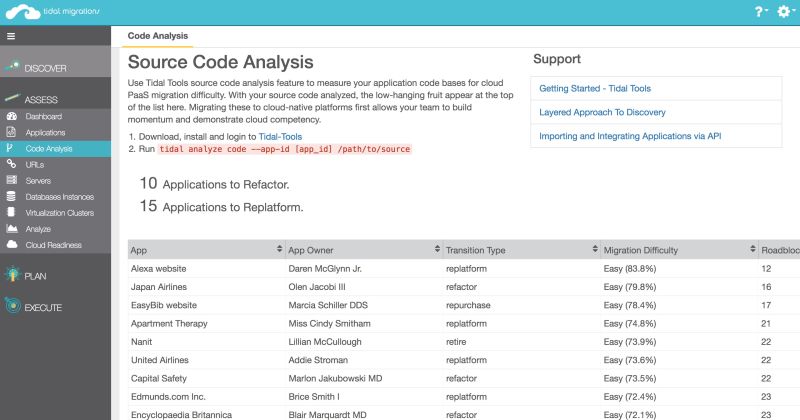Click the Servers icon in sidebar
The height and width of the screenshot is (420, 800).
click(11, 180)
